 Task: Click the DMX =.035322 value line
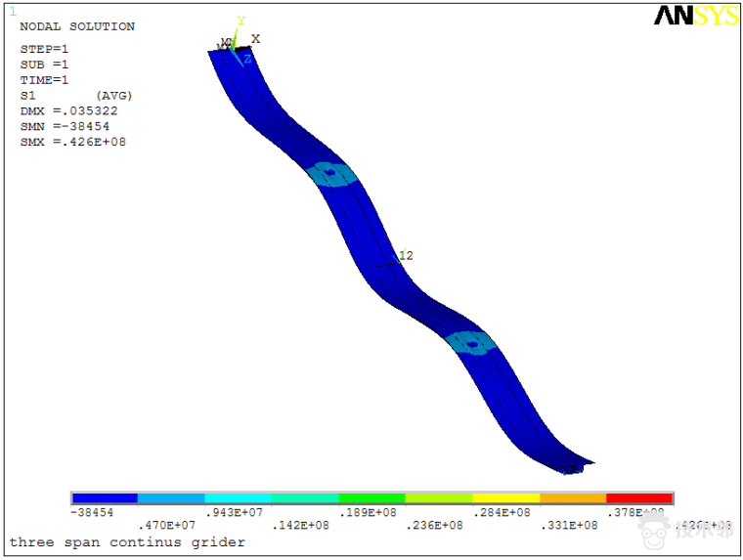click(68, 110)
